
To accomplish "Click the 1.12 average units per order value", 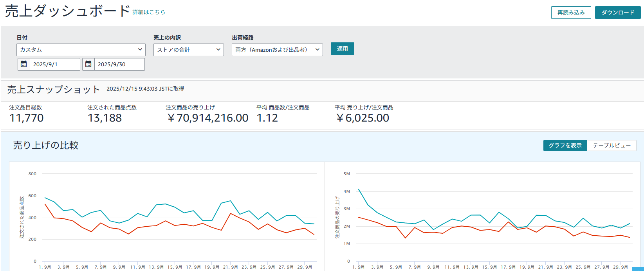I will (267, 118).
